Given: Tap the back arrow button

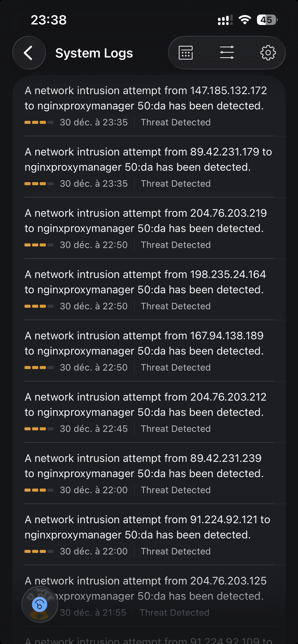Looking at the screenshot, I should [x=29, y=53].
